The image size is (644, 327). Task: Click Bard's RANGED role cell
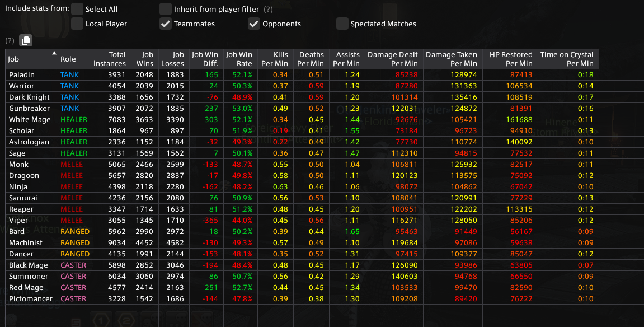(x=75, y=231)
